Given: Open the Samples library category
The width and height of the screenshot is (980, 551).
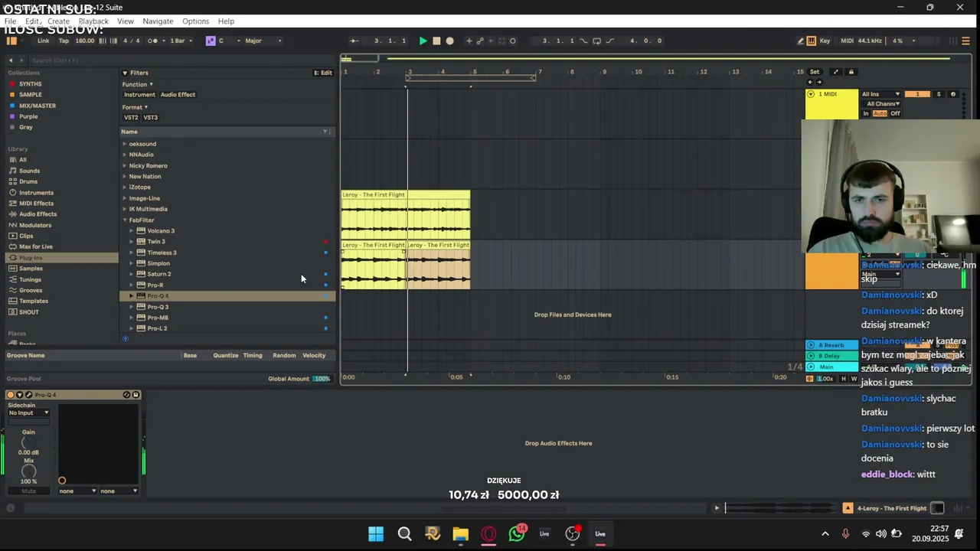Looking at the screenshot, I should pos(31,268).
